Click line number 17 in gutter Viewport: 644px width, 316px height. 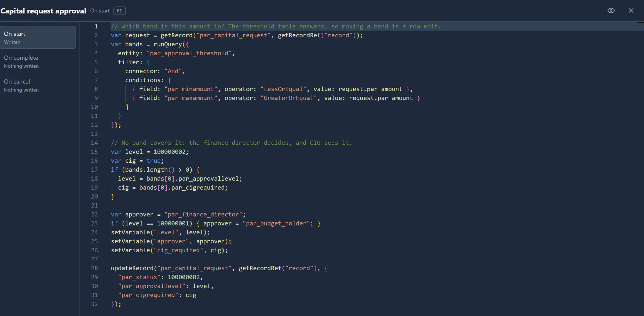pyautogui.click(x=94, y=170)
